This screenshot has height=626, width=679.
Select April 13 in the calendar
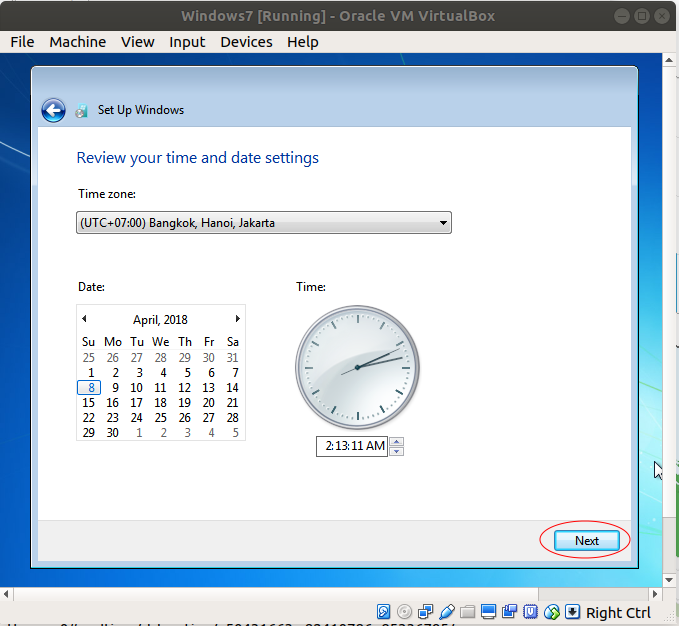(x=209, y=387)
